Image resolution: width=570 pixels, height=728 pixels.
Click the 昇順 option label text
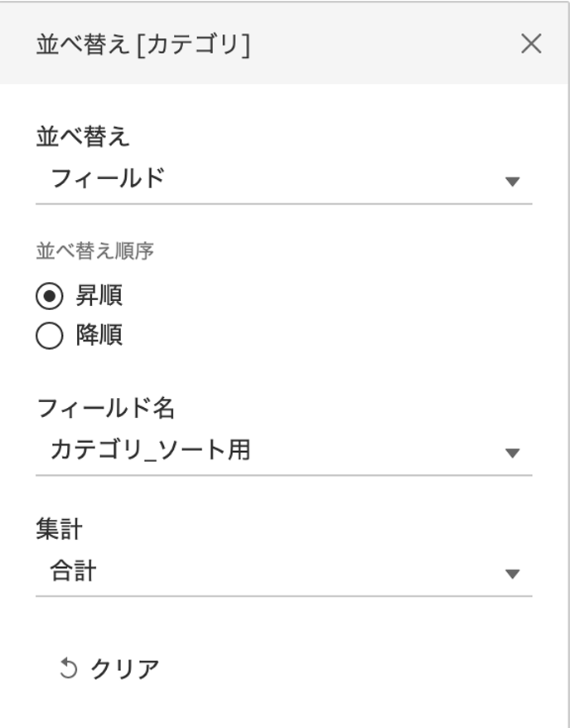click(x=99, y=295)
